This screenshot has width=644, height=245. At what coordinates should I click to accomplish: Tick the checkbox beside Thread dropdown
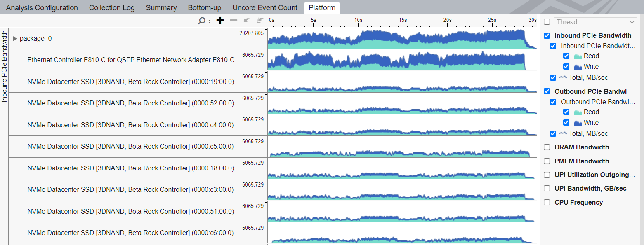[x=547, y=22]
